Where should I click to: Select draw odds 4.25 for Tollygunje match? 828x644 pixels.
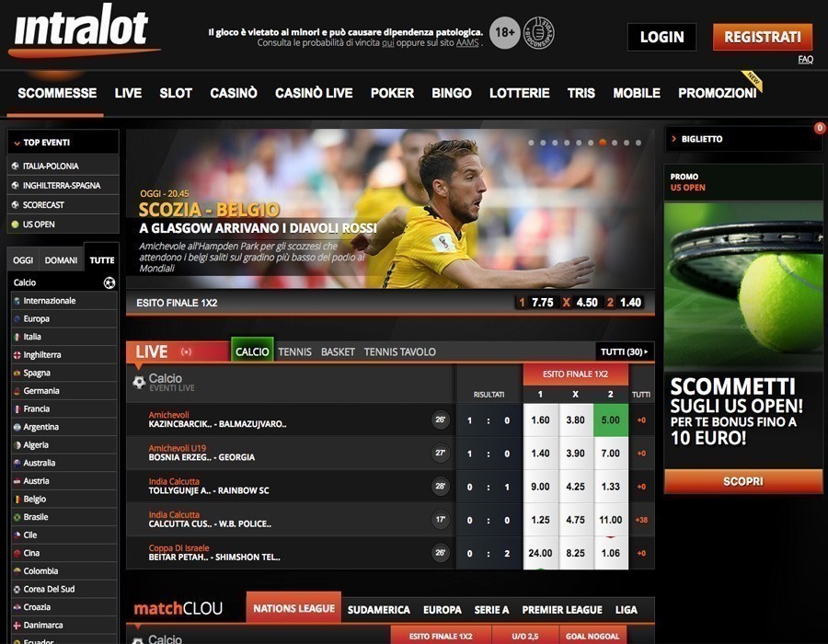pos(576,487)
